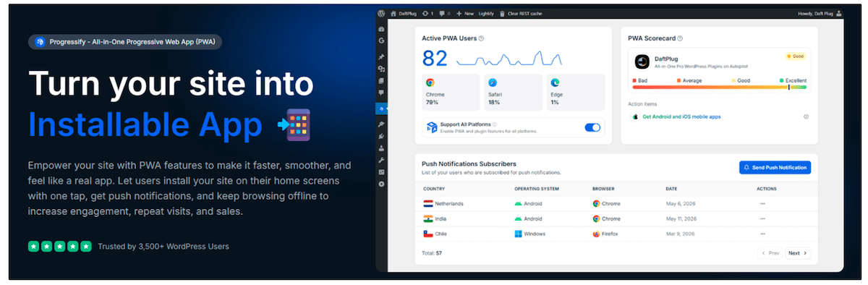Click the active users count 82
The width and height of the screenshot is (868, 285).
435,59
